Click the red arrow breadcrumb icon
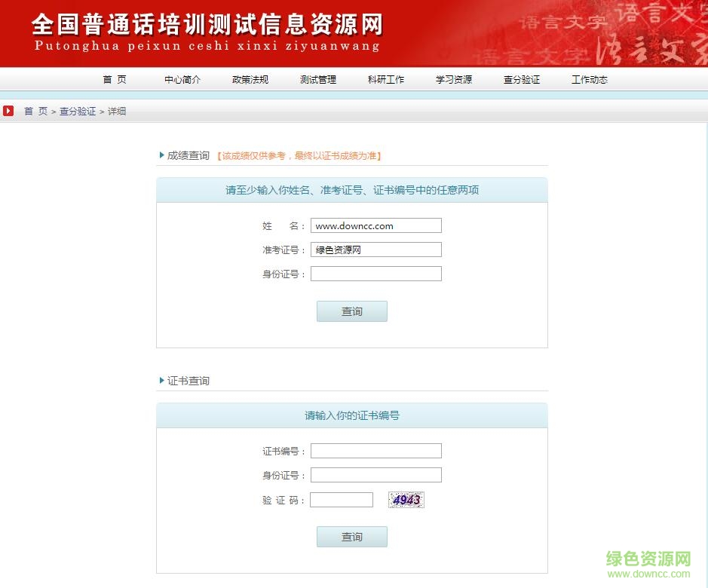The height and width of the screenshot is (588, 708). point(8,111)
